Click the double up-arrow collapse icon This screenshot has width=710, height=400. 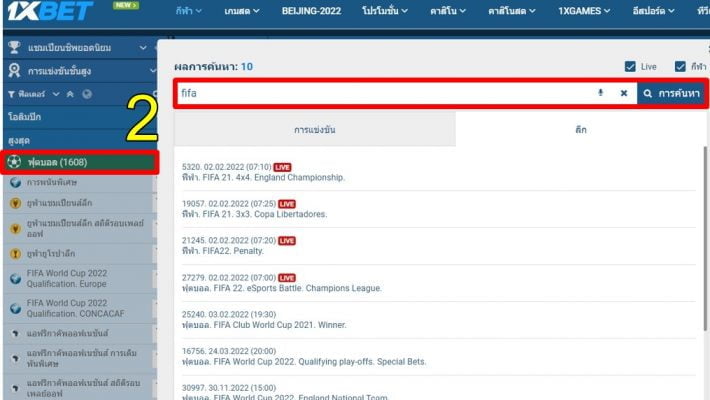pyautogui.click(x=70, y=94)
